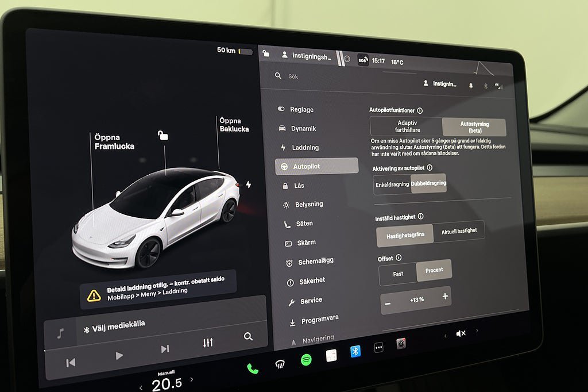Open the Laddning settings menu
588x392 pixels.
click(x=305, y=148)
